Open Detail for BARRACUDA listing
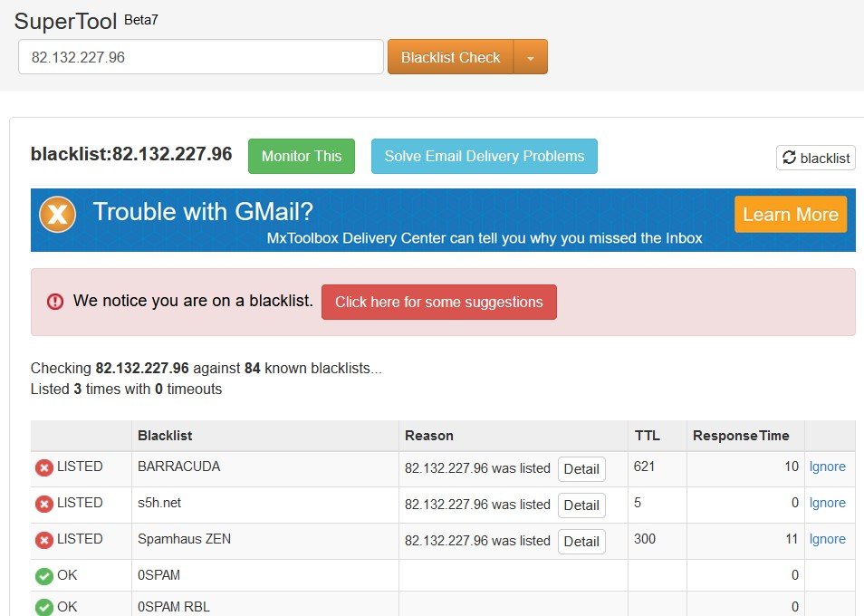Image resolution: width=864 pixels, height=616 pixels. (x=581, y=469)
